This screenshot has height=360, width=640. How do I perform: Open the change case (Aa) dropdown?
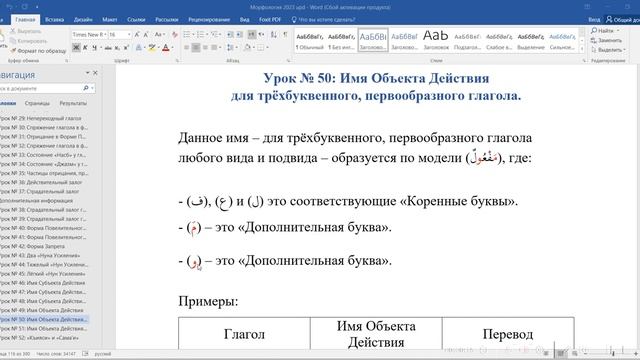click(x=159, y=35)
